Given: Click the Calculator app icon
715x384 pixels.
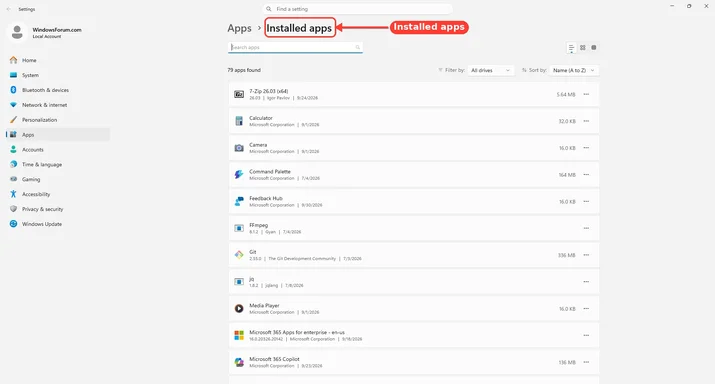Looking at the screenshot, I should (239, 121).
